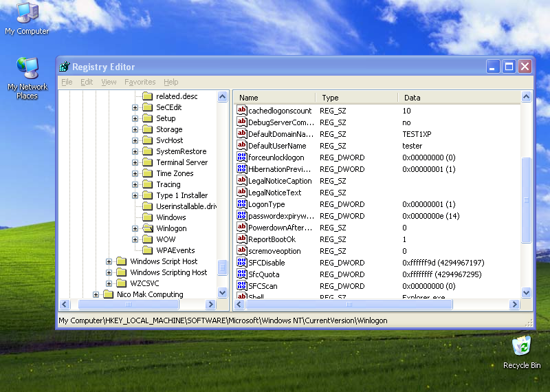Screen dimensions: 550x392
Task: Click the '0xffffff9d (4294967197)' data value
Action: coord(443,263)
